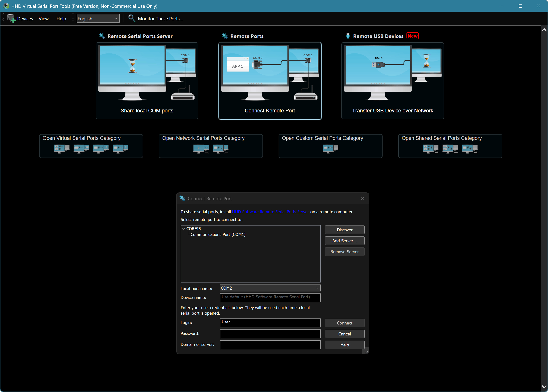This screenshot has height=392, width=548.
Task: Open the Share local COM ports tile
Action: [x=147, y=81]
